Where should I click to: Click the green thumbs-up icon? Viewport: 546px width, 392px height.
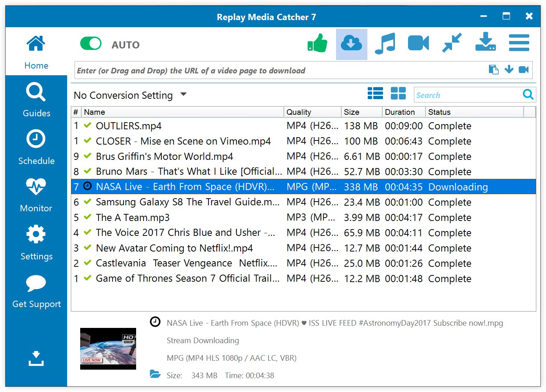pyautogui.click(x=317, y=44)
